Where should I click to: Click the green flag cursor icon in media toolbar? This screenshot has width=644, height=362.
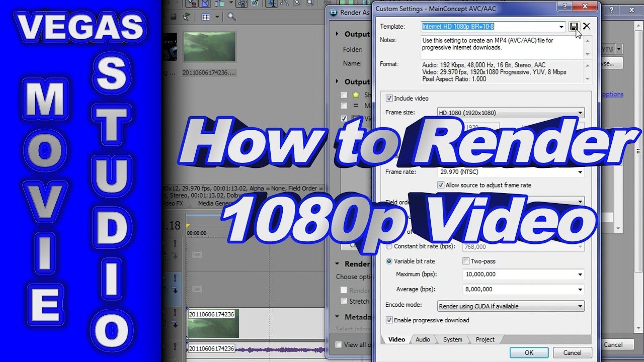(187, 17)
